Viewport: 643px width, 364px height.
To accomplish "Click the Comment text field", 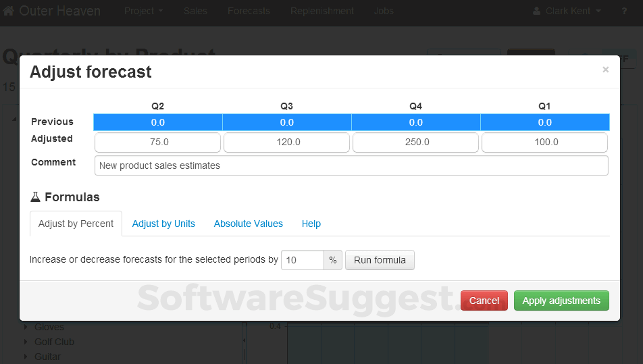I will [351, 165].
